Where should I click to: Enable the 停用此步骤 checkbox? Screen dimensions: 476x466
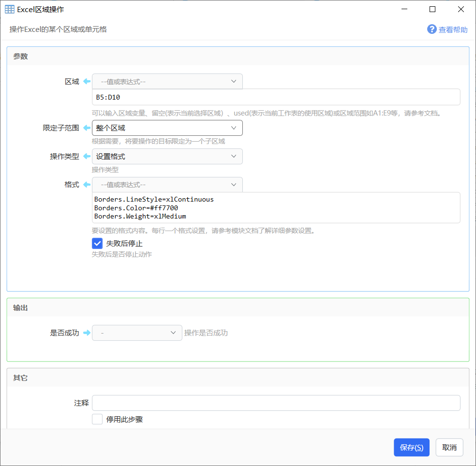click(x=97, y=419)
